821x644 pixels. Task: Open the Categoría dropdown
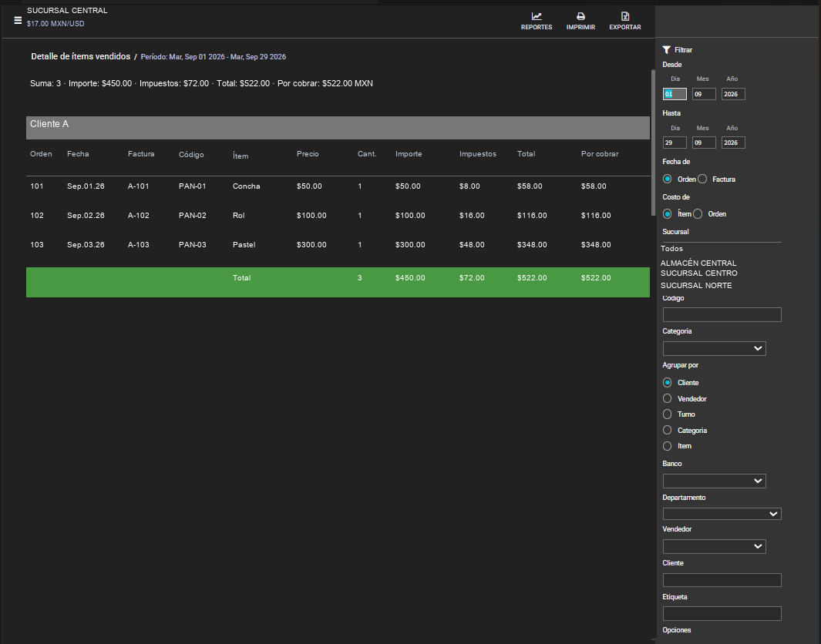pos(714,348)
